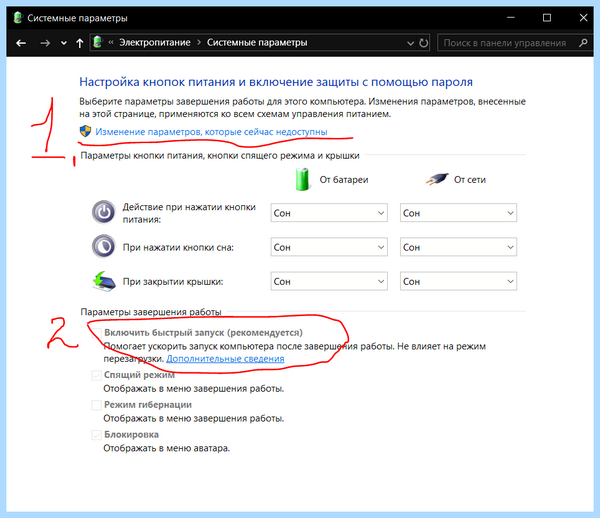Go back with the left arrow button
Viewport: 600px width, 518px height.
[x=21, y=43]
